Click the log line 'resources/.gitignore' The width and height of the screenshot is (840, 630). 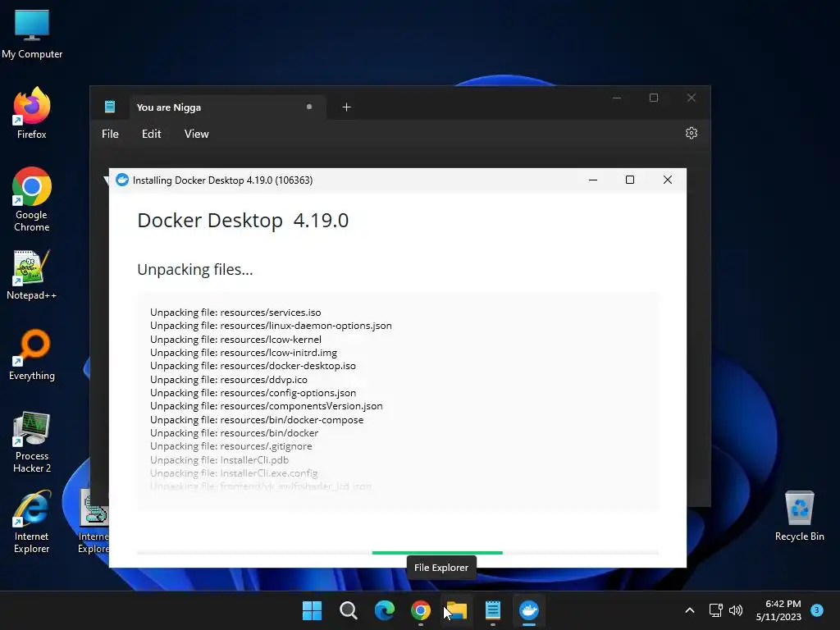231,446
